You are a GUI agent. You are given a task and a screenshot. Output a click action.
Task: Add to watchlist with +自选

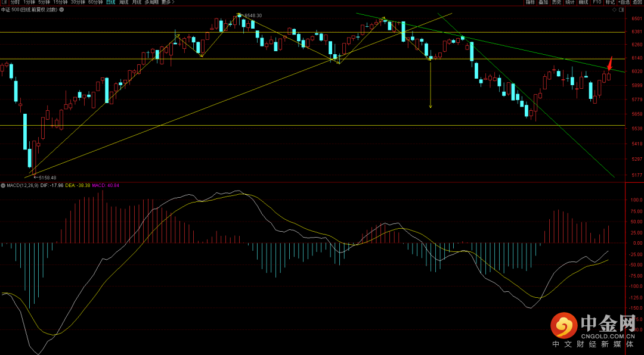[624, 2]
